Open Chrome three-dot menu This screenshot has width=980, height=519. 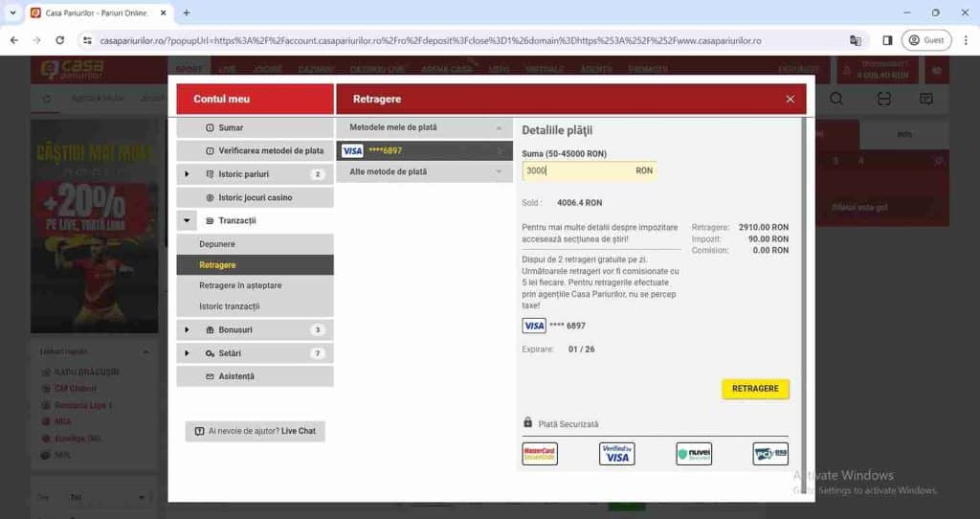[x=966, y=40]
